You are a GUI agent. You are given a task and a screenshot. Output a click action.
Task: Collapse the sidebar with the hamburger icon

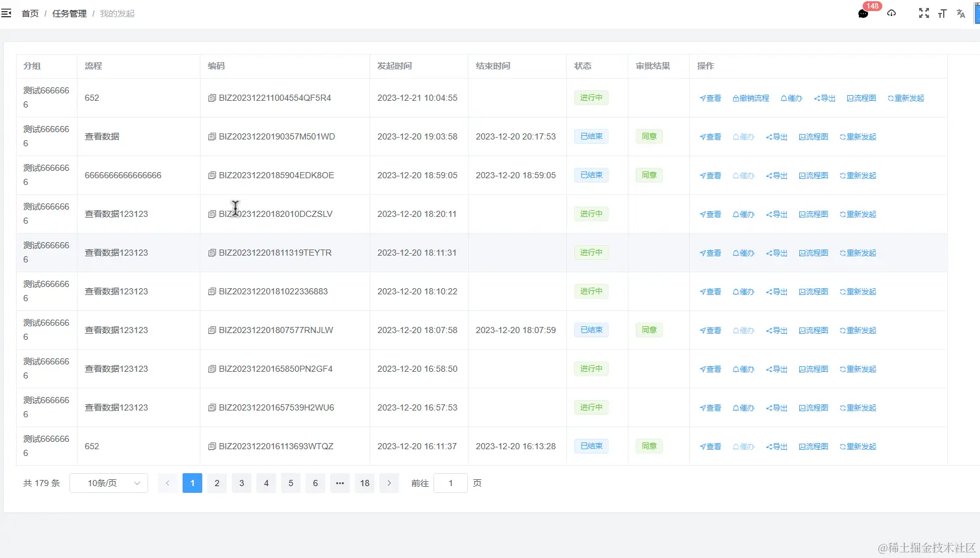coord(6,13)
